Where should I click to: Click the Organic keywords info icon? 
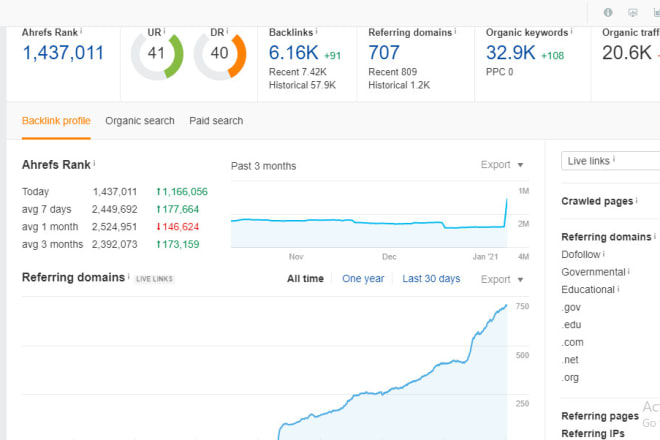(571, 31)
